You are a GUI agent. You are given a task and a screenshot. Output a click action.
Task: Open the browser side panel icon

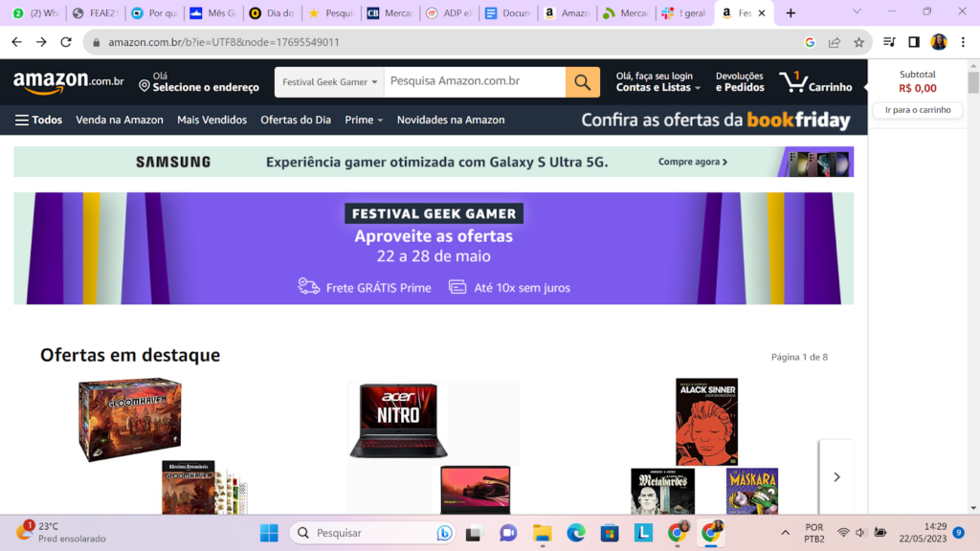point(914,42)
